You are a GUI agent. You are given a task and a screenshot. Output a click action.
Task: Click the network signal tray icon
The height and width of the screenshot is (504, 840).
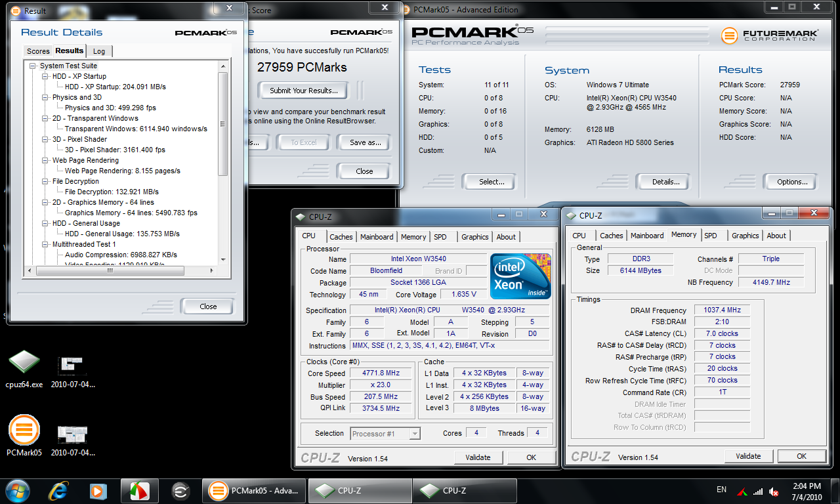point(758,492)
